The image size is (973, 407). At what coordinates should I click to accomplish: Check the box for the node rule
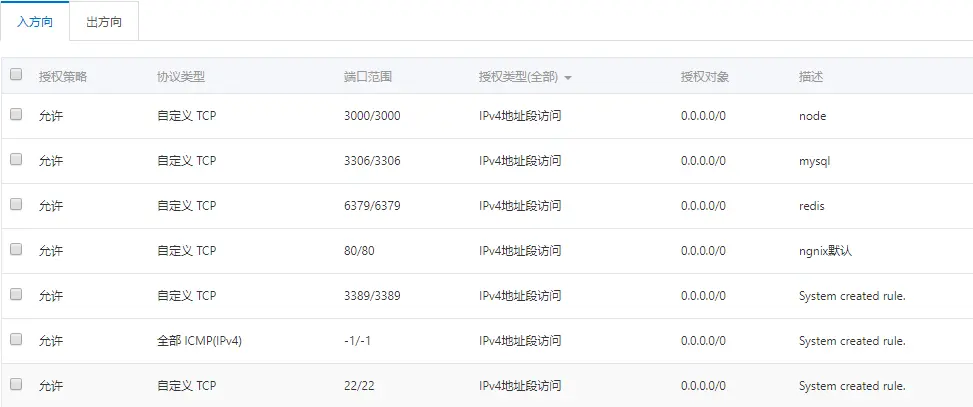point(16,114)
